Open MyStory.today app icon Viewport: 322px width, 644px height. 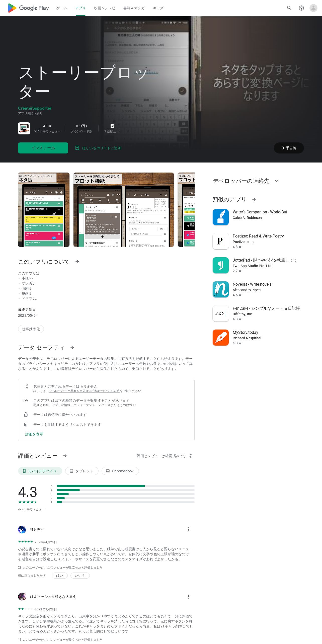click(x=221, y=338)
